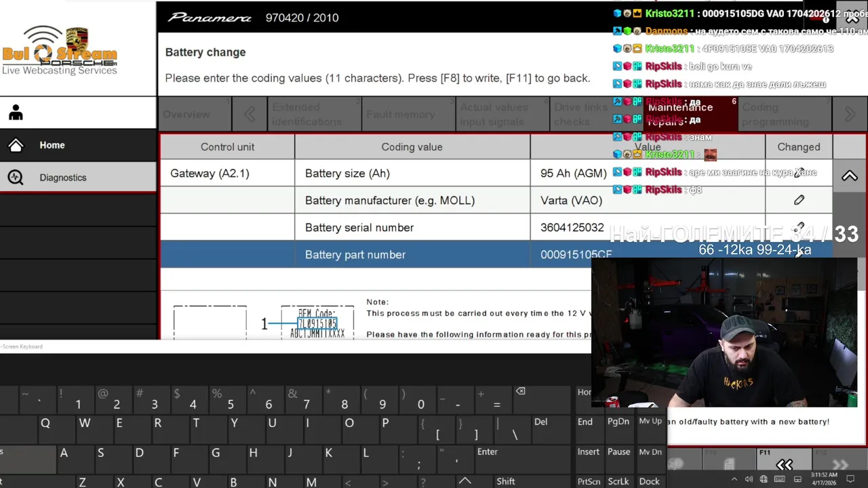Tap the PrtScn key on on-screen keyboard

pos(589,481)
